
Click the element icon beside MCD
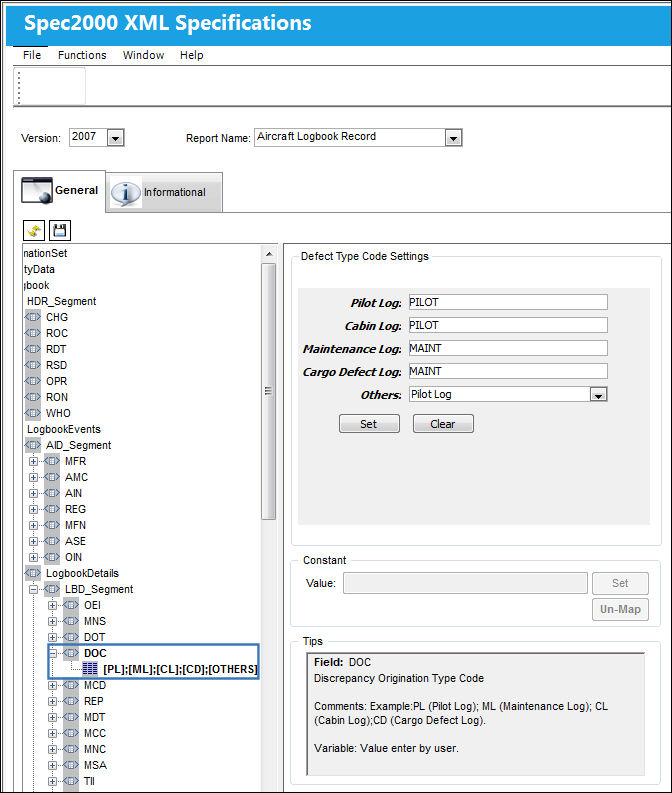coord(71,685)
